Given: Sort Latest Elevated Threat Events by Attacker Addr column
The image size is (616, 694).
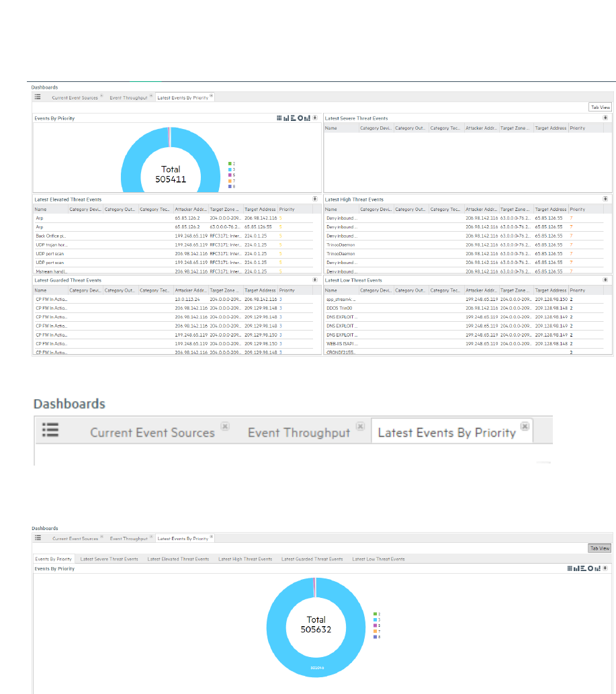Looking at the screenshot, I should (190, 210).
